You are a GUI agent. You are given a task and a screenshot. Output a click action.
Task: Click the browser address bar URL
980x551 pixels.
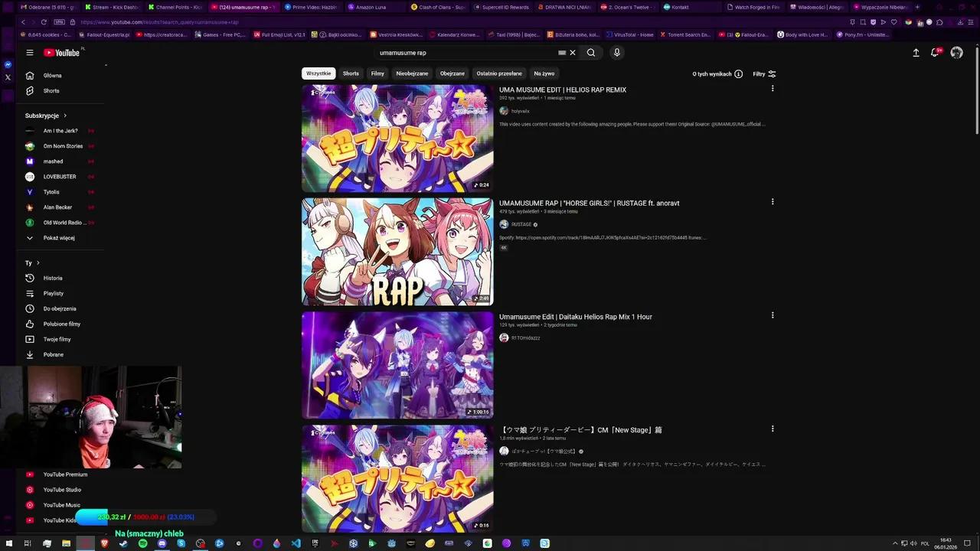pyautogui.click(x=159, y=22)
